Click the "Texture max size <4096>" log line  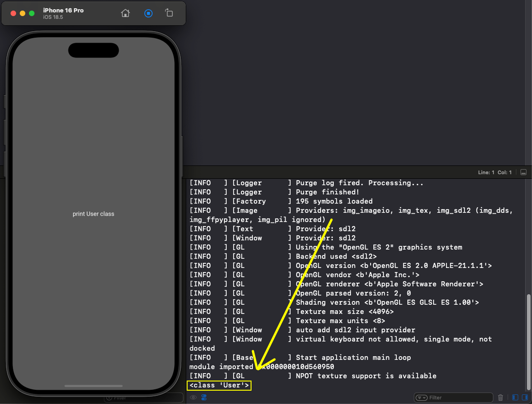point(292,312)
